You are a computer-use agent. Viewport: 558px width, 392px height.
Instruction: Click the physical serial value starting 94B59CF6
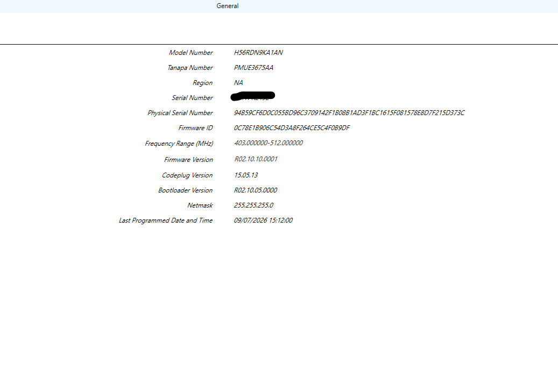pos(349,113)
